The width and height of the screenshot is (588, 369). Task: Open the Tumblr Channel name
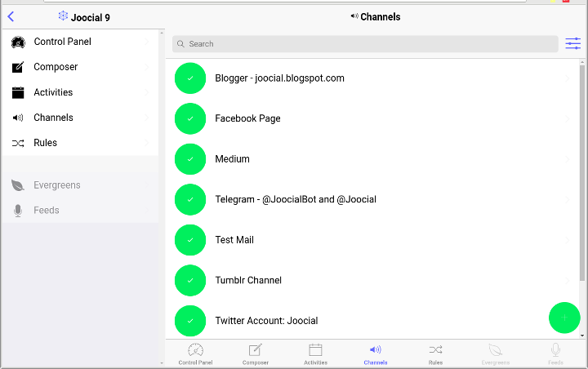[248, 281]
